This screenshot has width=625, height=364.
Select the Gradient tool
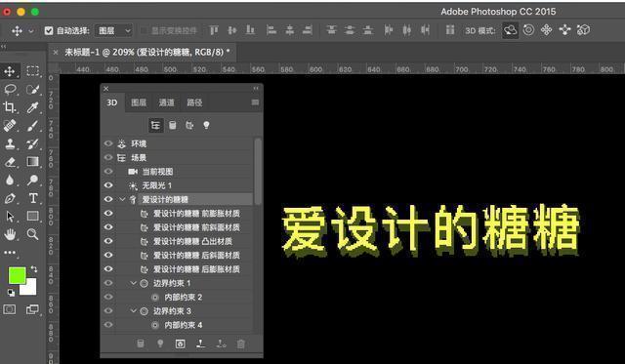32,161
